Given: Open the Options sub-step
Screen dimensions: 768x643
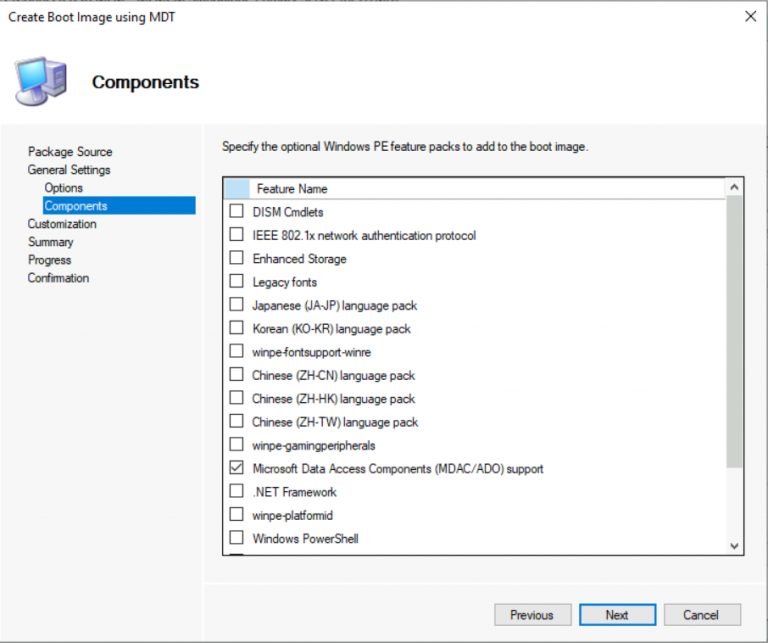Looking at the screenshot, I should pos(63,188).
